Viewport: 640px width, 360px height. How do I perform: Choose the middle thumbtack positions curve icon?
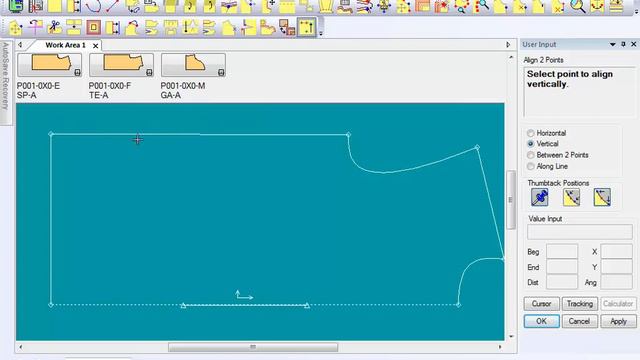tap(571, 197)
